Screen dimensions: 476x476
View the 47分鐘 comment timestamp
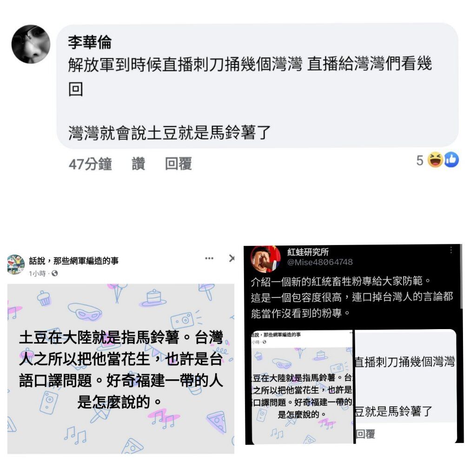90,164
